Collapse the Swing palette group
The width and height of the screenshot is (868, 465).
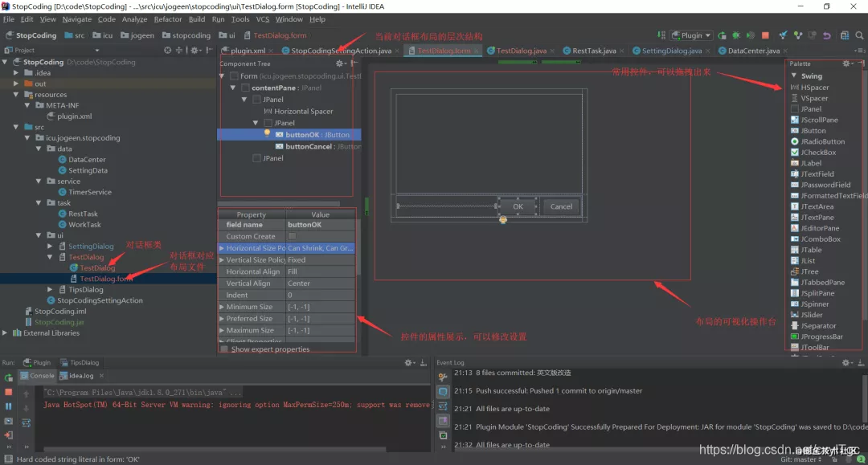794,75
